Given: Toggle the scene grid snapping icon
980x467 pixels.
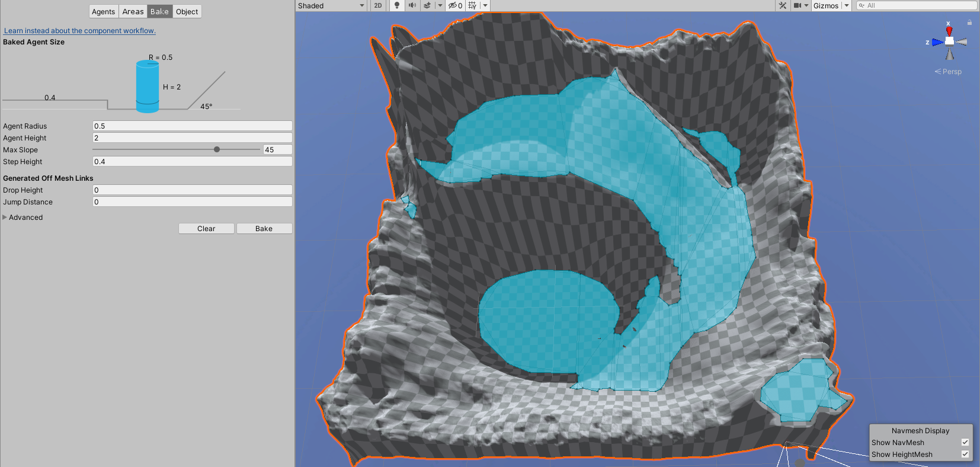Looking at the screenshot, I should (472, 5).
